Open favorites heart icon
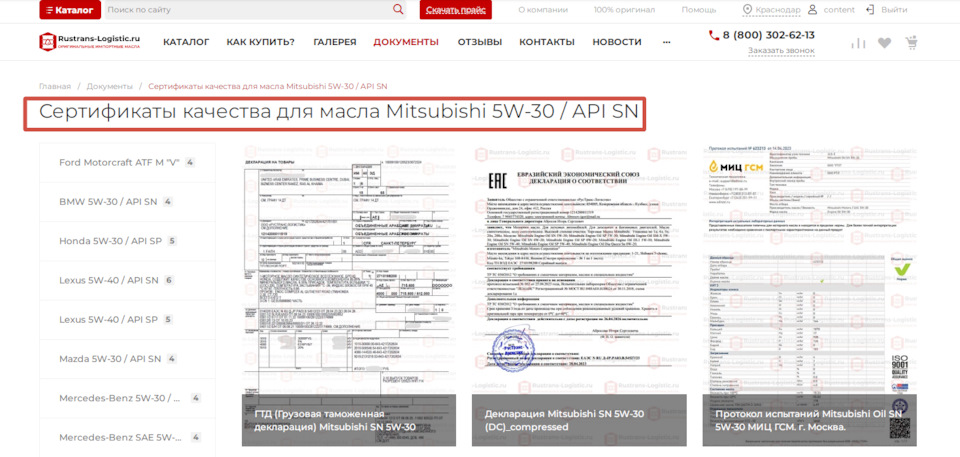The image size is (960, 457). [884, 43]
